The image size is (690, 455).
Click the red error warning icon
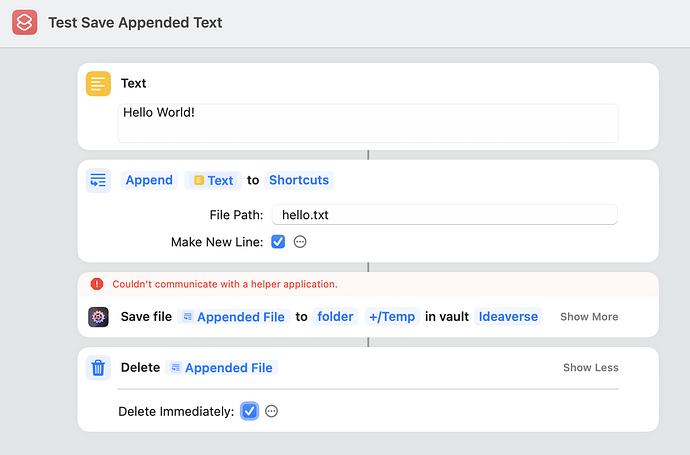pyautogui.click(x=97, y=284)
